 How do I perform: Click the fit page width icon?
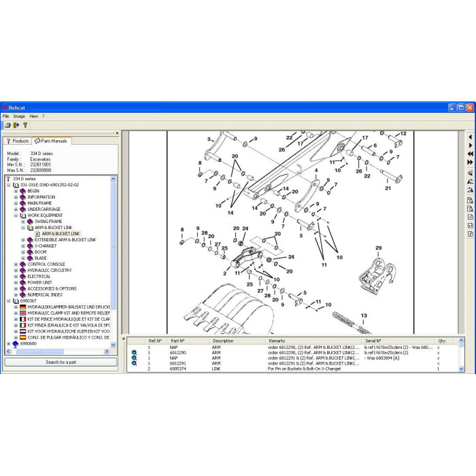(x=470, y=226)
